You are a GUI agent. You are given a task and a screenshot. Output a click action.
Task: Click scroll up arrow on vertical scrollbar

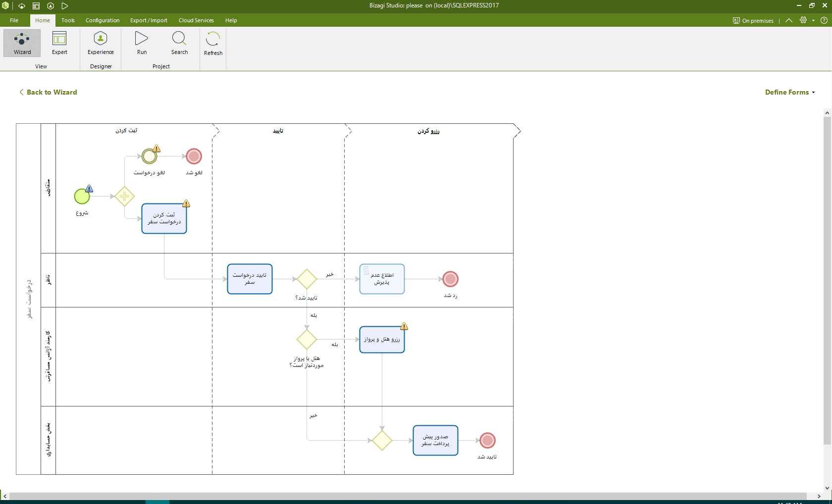(x=827, y=113)
